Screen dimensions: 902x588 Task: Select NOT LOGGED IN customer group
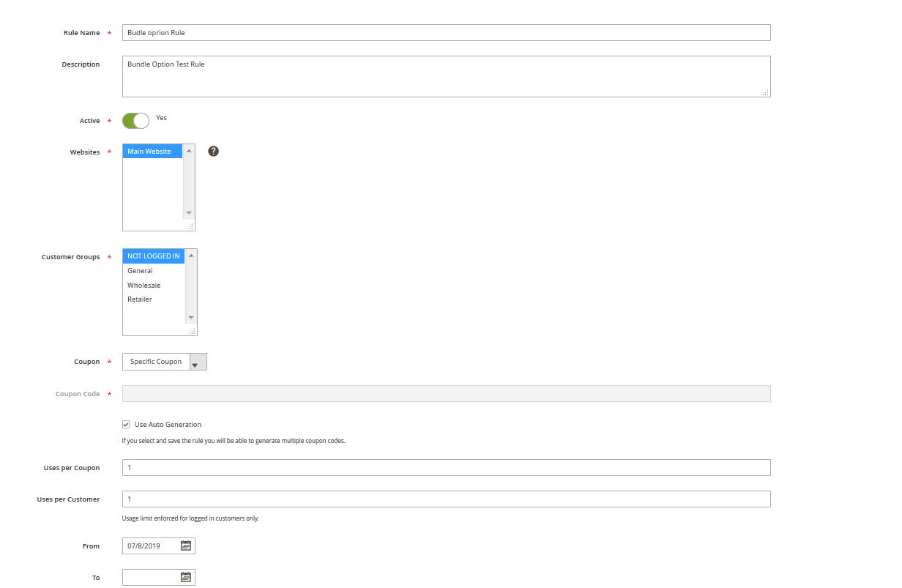pyautogui.click(x=154, y=256)
